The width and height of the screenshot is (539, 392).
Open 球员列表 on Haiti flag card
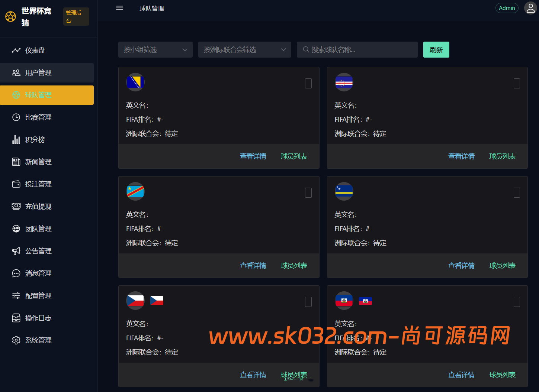click(x=502, y=375)
